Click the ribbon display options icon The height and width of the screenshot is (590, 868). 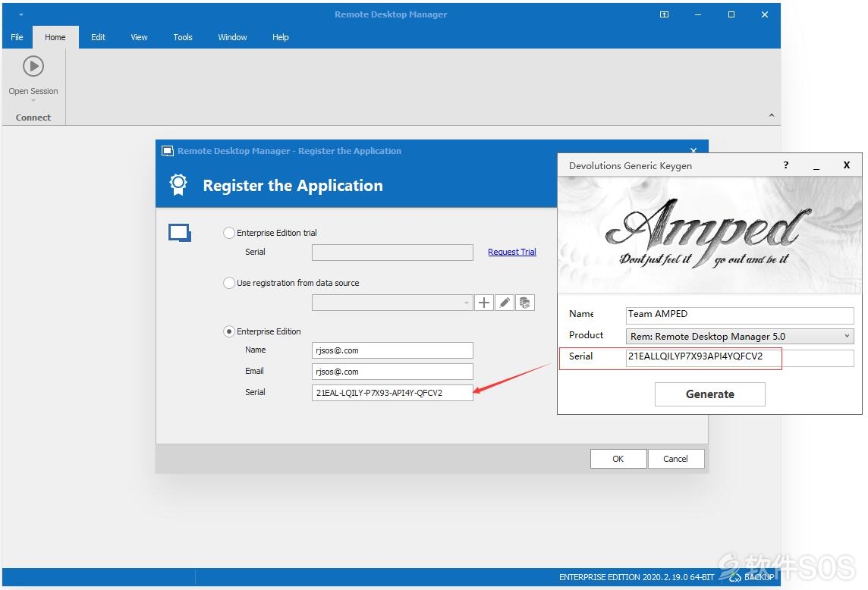[665, 14]
